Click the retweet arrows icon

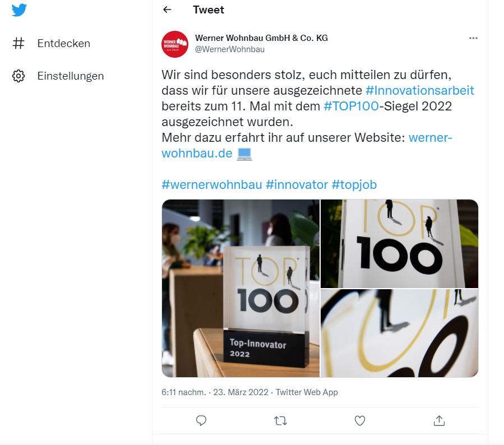tap(280, 420)
